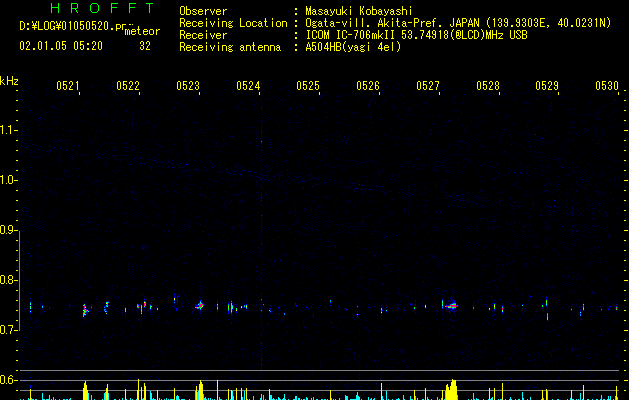Click the meteor echo just after 0521
Image resolution: width=629 pixels, height=400 pixels.
pos(85,310)
